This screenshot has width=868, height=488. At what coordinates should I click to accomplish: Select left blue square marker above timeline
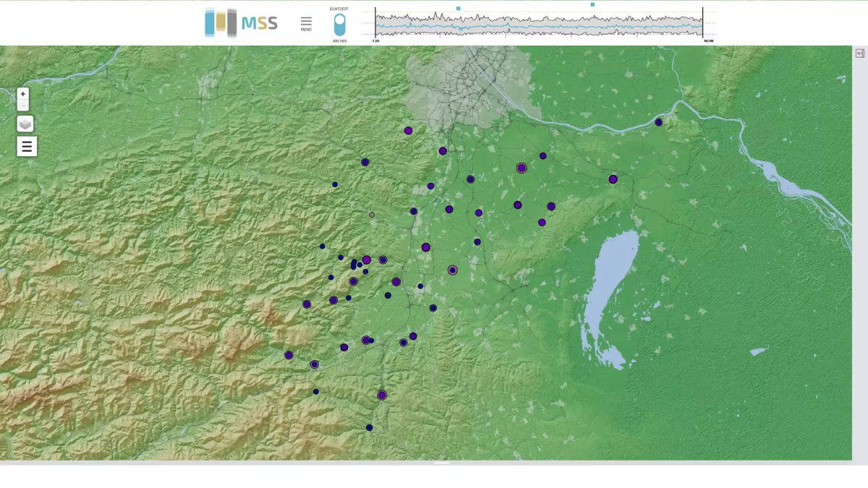pos(458,8)
